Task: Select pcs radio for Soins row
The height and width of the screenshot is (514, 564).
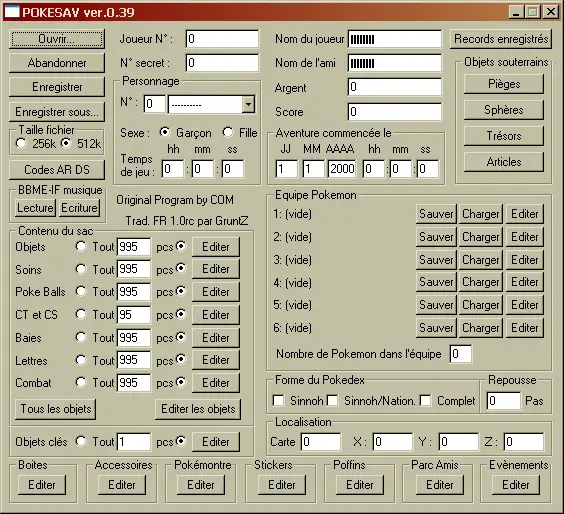Action: 181,269
